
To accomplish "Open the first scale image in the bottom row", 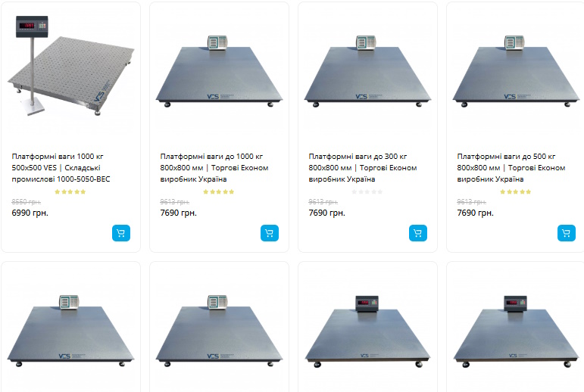I will click(70, 331).
